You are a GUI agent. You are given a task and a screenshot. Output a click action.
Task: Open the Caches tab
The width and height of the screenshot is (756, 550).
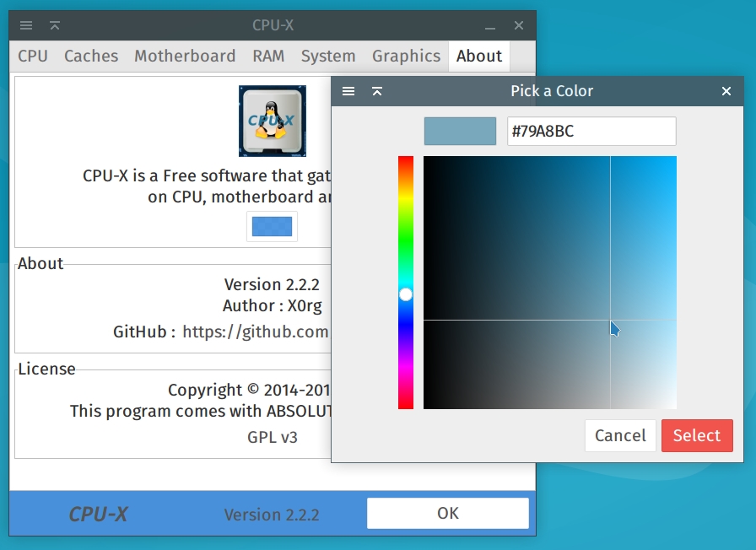[x=91, y=56]
